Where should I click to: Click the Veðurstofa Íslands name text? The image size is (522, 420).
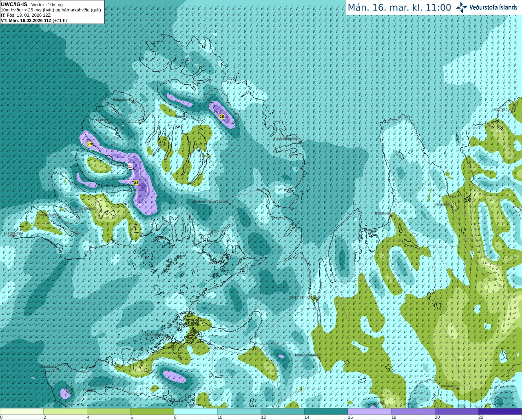(x=493, y=7)
